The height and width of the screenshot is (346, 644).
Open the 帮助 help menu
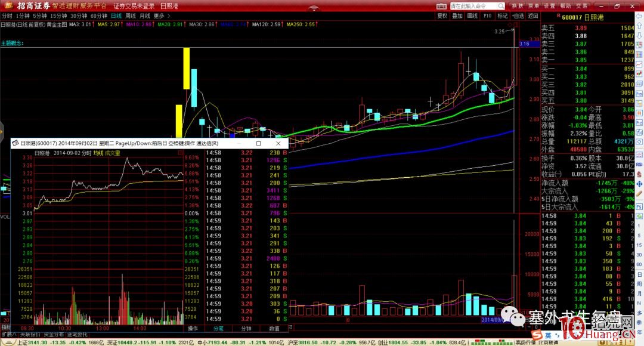pos(565,6)
